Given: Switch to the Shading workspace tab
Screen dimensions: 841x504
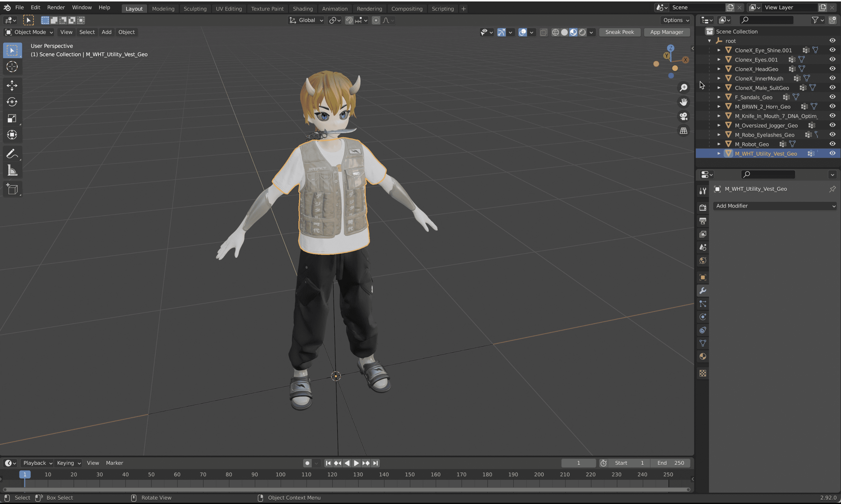Looking at the screenshot, I should click(x=303, y=9).
